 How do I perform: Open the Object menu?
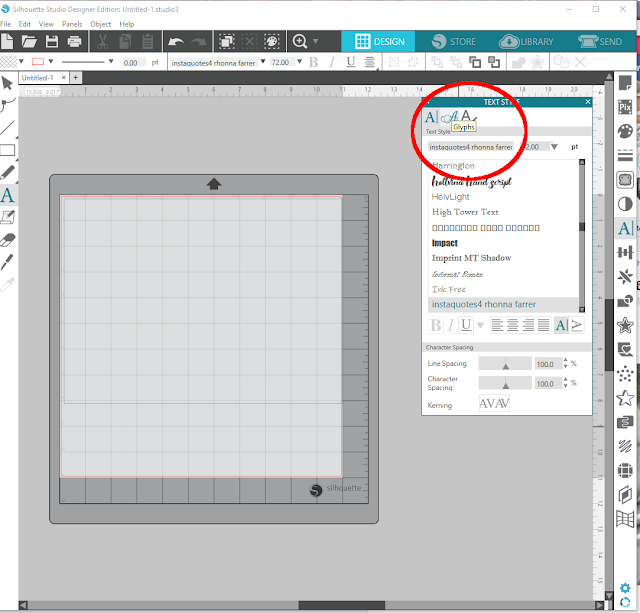[100, 24]
